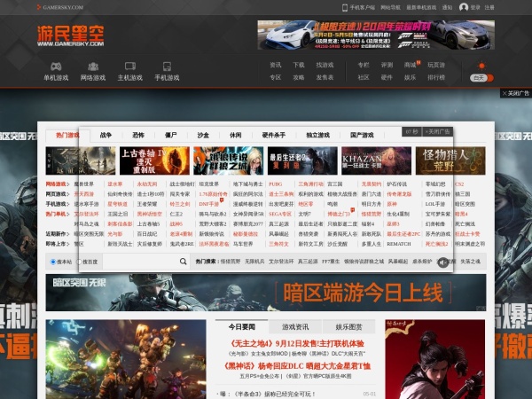Open the 《黑神话》杨奇回应DLC headline
This screenshot has width=532, height=399.
pos(297,366)
